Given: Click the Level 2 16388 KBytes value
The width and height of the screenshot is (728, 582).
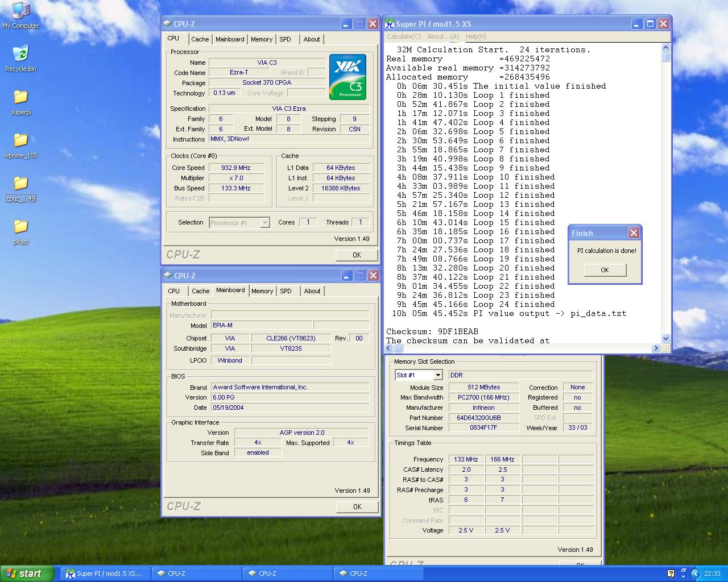Looking at the screenshot, I should [341, 188].
